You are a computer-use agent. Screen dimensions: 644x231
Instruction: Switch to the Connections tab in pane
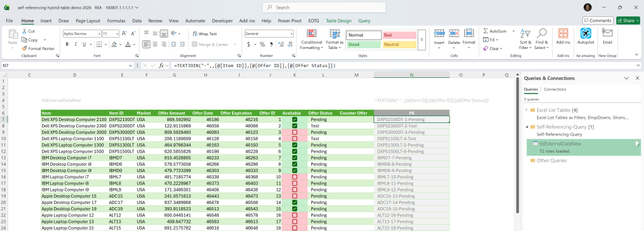(x=555, y=89)
